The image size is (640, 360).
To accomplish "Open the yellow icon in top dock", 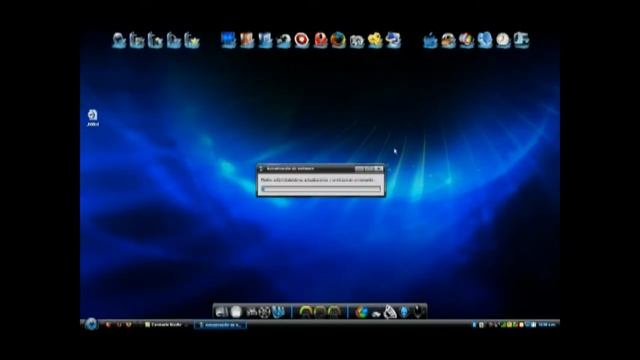I will [x=375, y=40].
